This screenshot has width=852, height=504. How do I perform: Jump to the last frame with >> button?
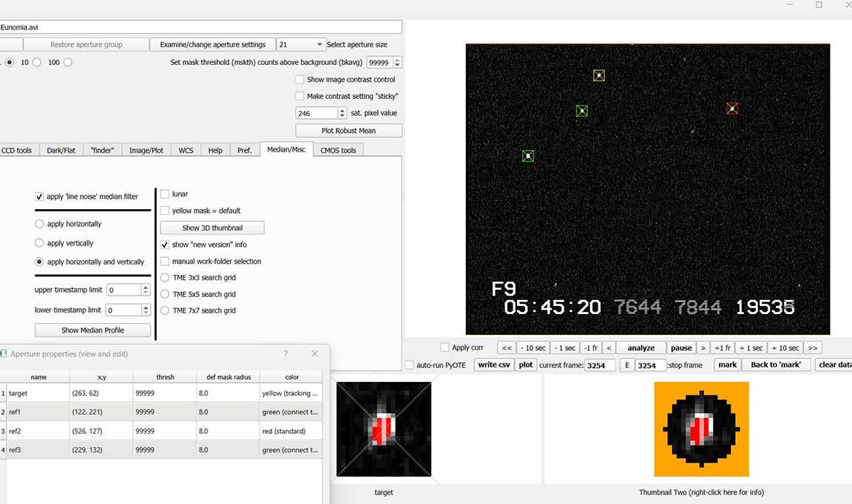click(x=812, y=348)
